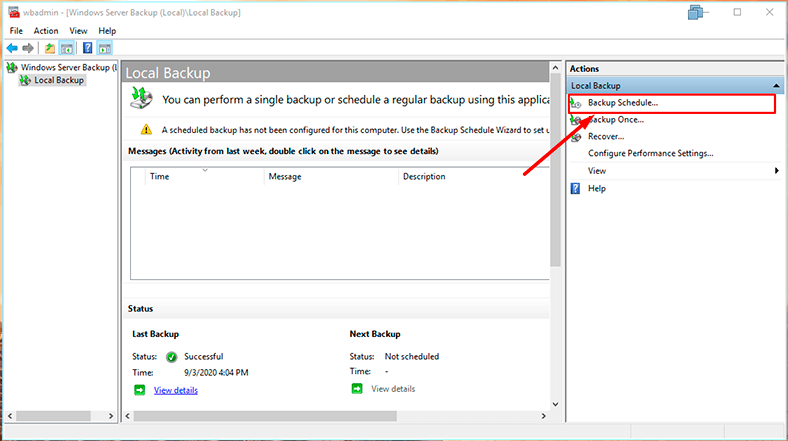Viewport: 788px width, 441px height.
Task: Click the Windows Server Backup tree icon
Action: 12,67
